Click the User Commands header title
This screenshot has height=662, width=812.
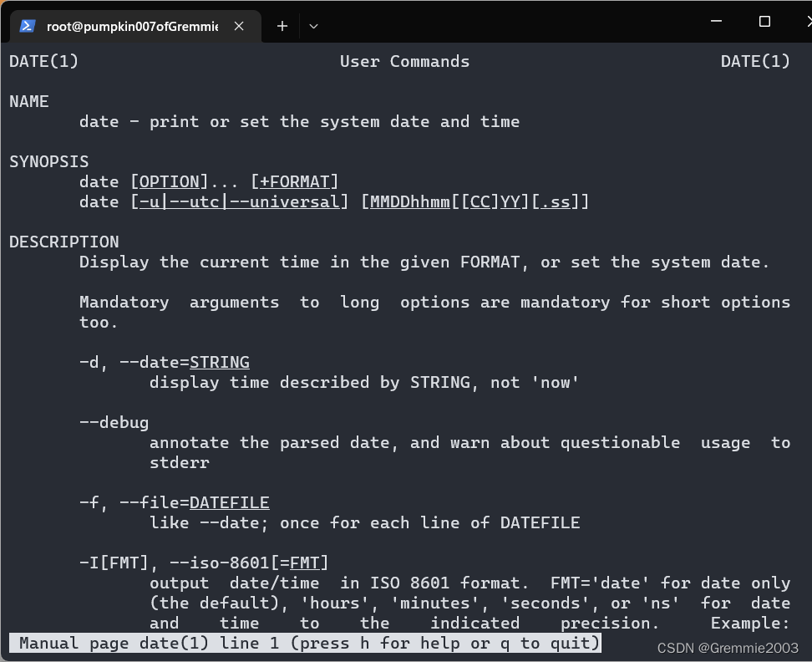click(405, 62)
